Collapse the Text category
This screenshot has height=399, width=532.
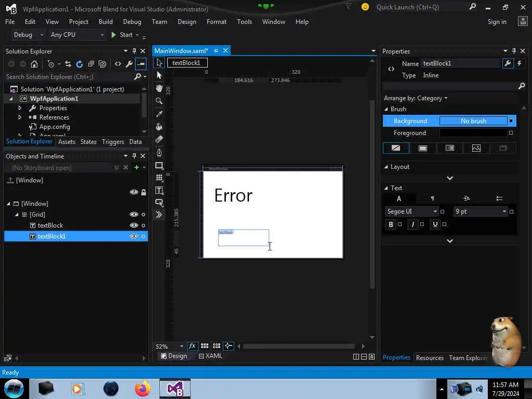[386, 188]
